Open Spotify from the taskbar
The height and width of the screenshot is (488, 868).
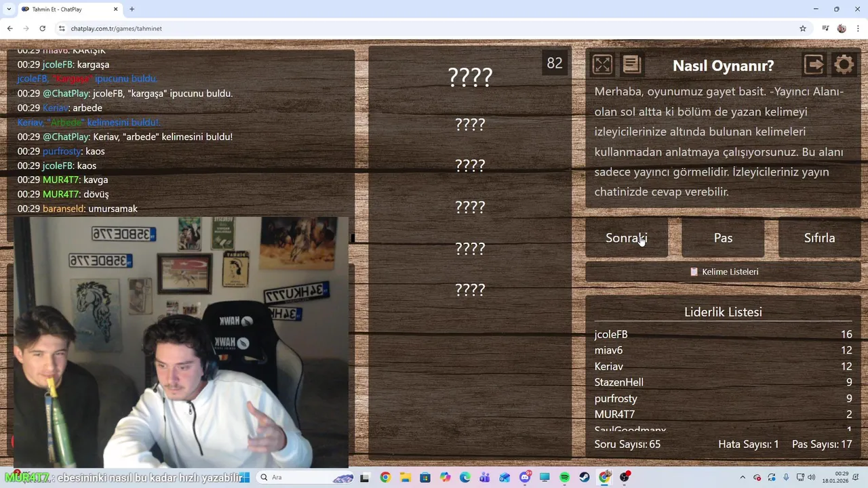tap(564, 478)
